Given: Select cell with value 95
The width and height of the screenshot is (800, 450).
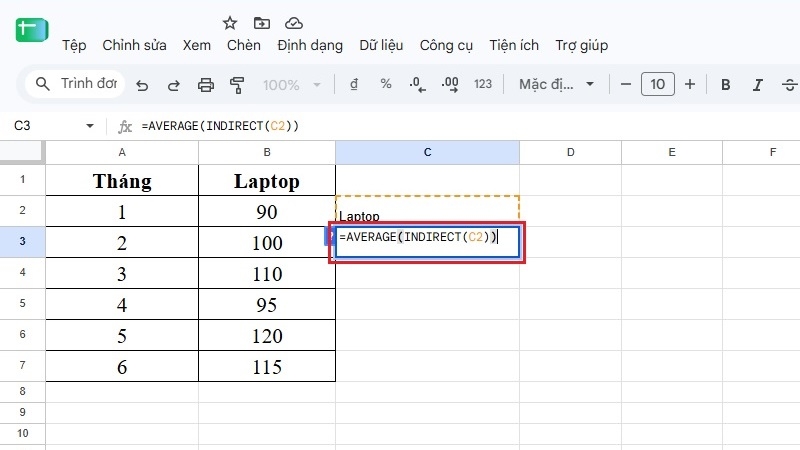Looking at the screenshot, I should pos(267,305).
